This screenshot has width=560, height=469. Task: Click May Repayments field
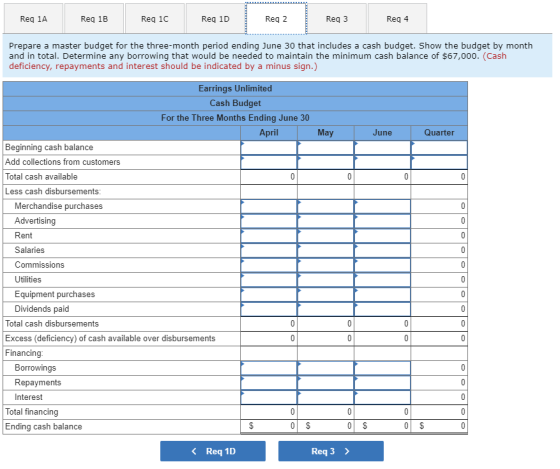(326, 383)
